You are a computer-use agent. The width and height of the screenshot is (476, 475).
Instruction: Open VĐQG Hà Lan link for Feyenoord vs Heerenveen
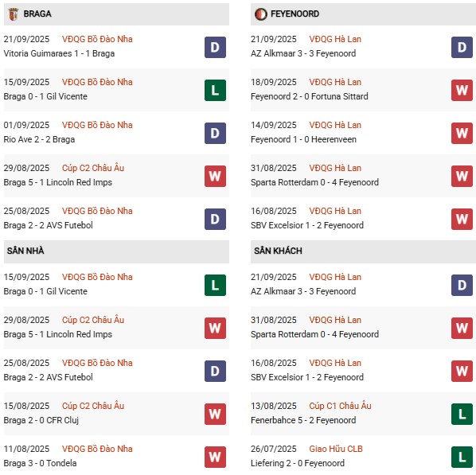coord(335,125)
